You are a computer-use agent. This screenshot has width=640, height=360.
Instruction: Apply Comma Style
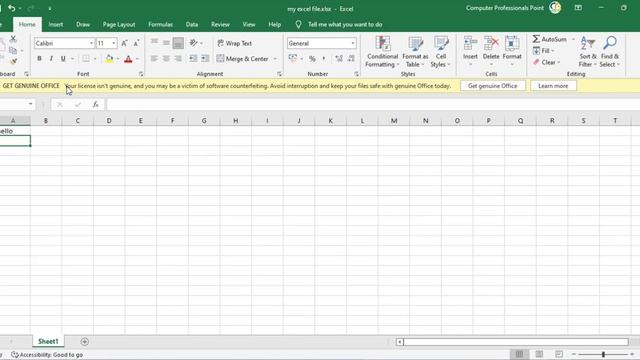click(324, 59)
